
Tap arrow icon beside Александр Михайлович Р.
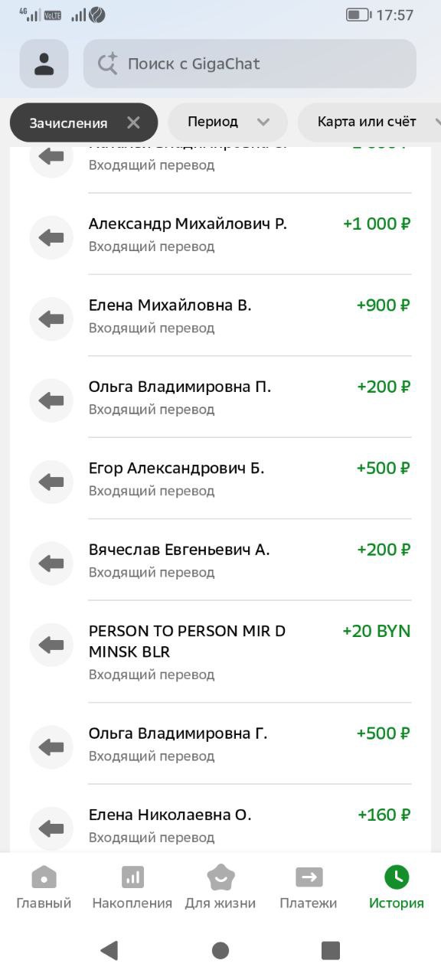click(51, 237)
